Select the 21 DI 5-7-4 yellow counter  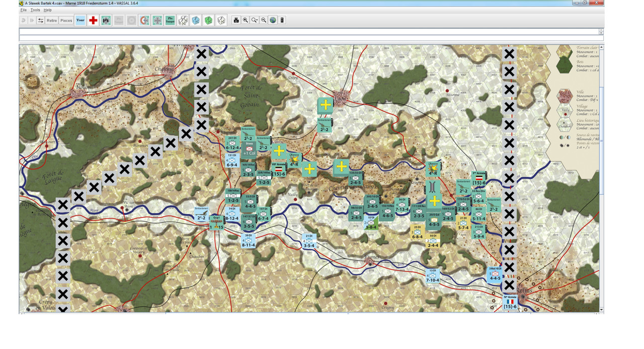tap(463, 224)
